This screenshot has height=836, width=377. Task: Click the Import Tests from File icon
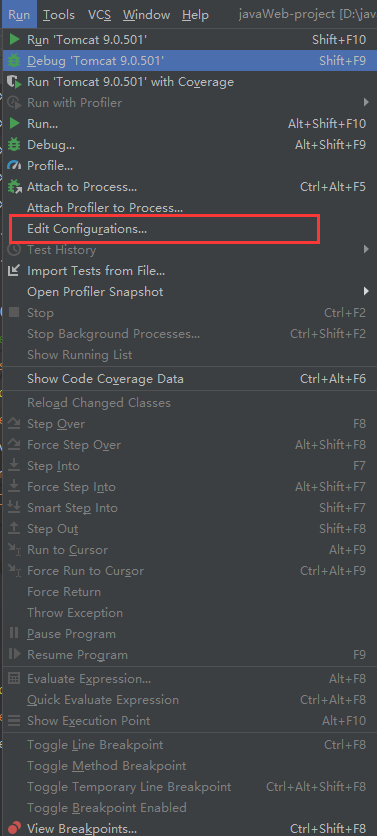click(x=14, y=271)
